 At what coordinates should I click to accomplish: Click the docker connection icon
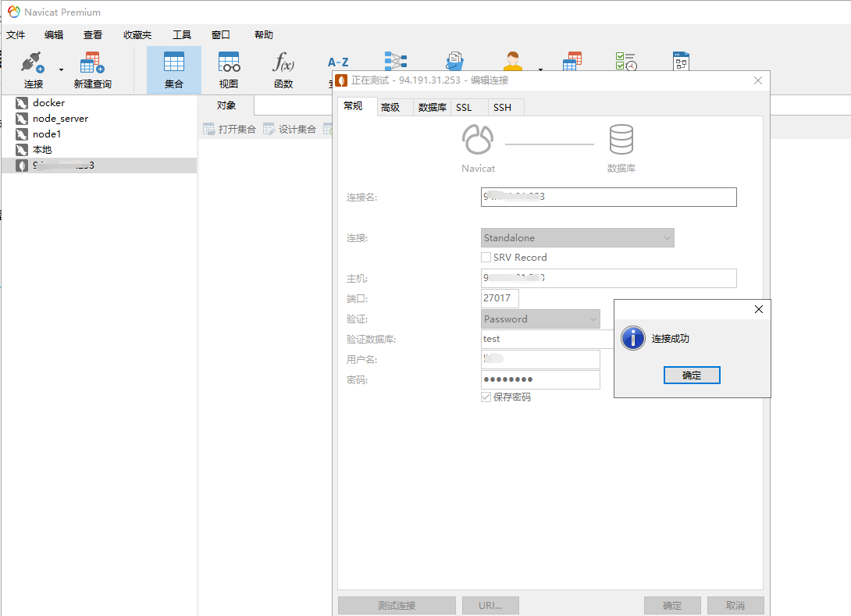click(x=22, y=103)
